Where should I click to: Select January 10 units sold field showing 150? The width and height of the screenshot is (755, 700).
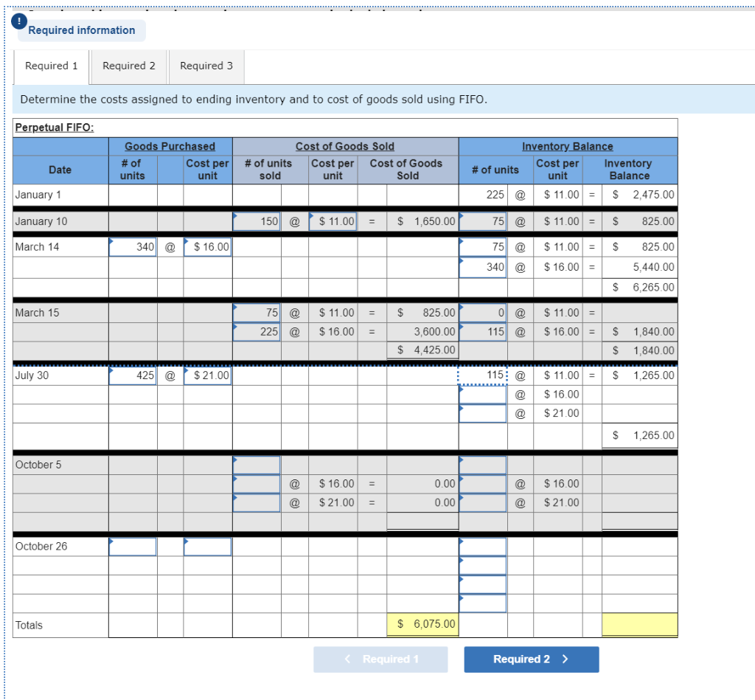pyautogui.click(x=257, y=221)
